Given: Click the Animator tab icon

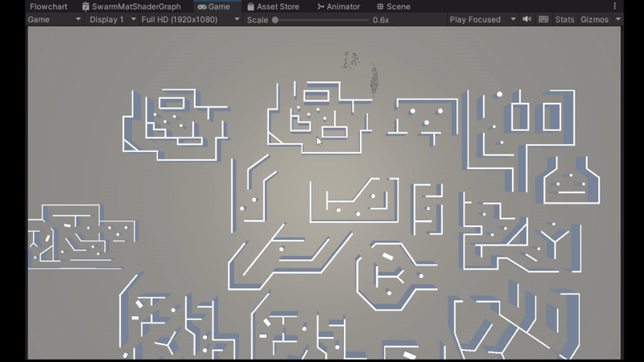Looking at the screenshot, I should [x=320, y=6].
